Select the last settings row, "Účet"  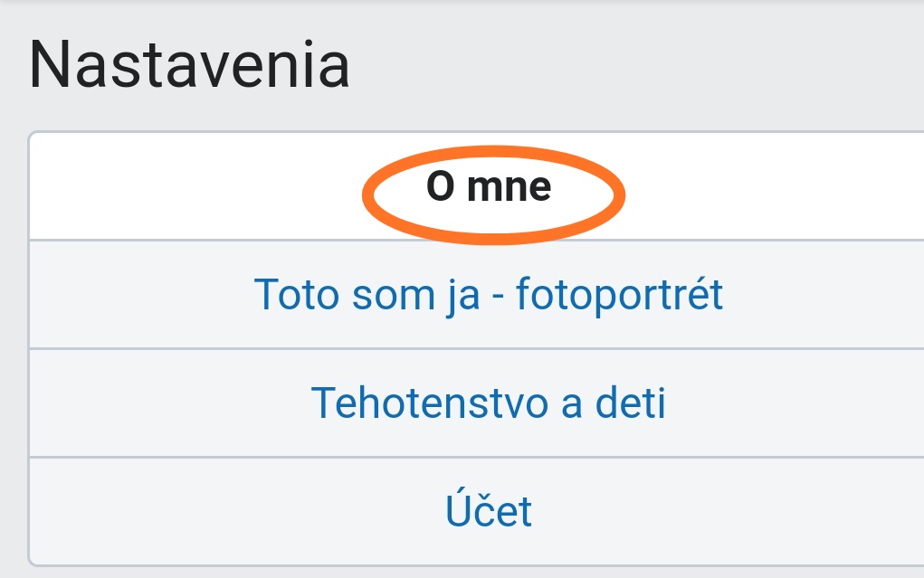[489, 512]
